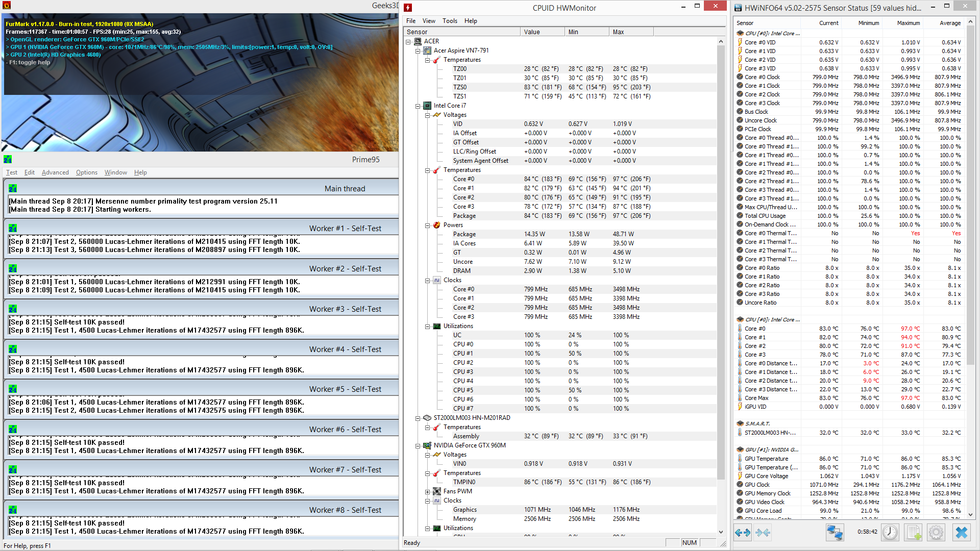Click HWMonitor vertical scrollbar down arrow
The image size is (980, 551).
[x=721, y=532]
